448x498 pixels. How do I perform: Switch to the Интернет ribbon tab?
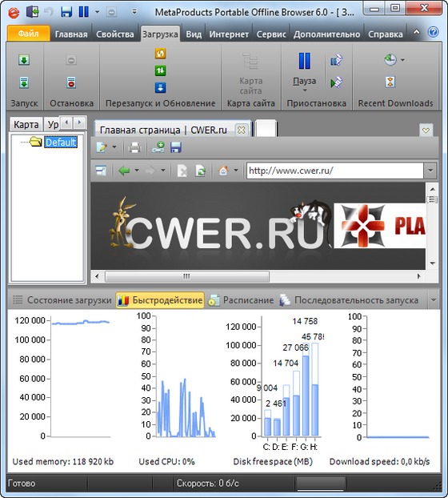229,34
